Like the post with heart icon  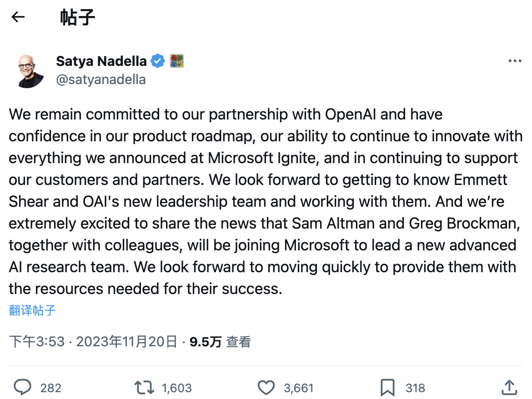tap(266, 388)
